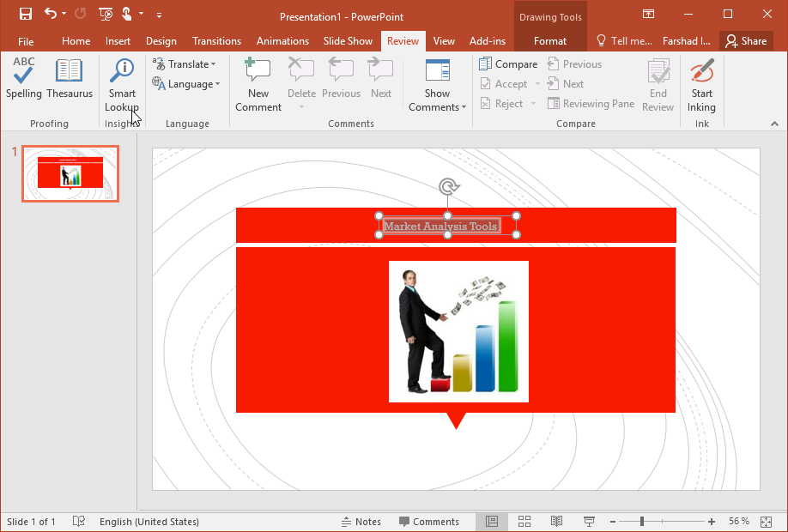This screenshot has width=788, height=532.
Task: Open the Undo history dropdown
Action: pyautogui.click(x=64, y=14)
